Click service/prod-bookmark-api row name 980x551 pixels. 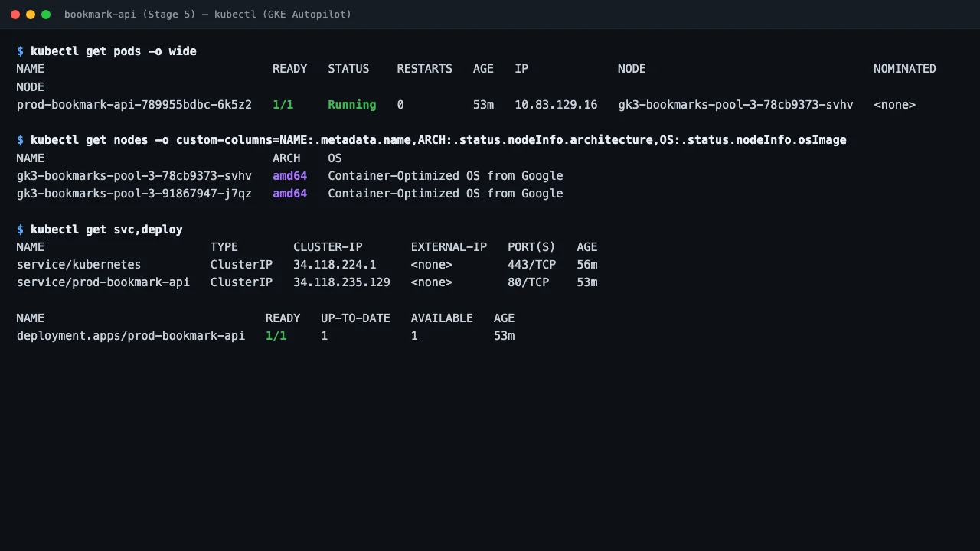pyautogui.click(x=103, y=282)
